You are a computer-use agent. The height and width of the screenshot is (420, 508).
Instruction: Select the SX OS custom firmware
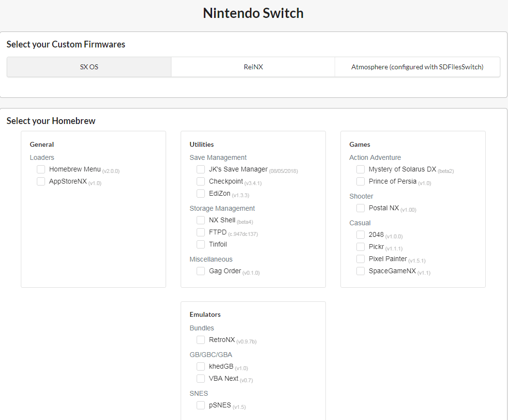pyautogui.click(x=89, y=67)
